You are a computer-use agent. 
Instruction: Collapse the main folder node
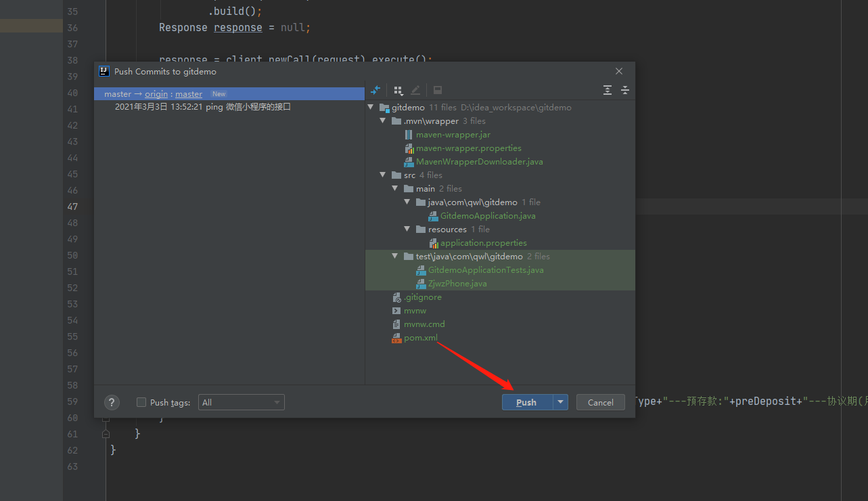(x=395, y=189)
